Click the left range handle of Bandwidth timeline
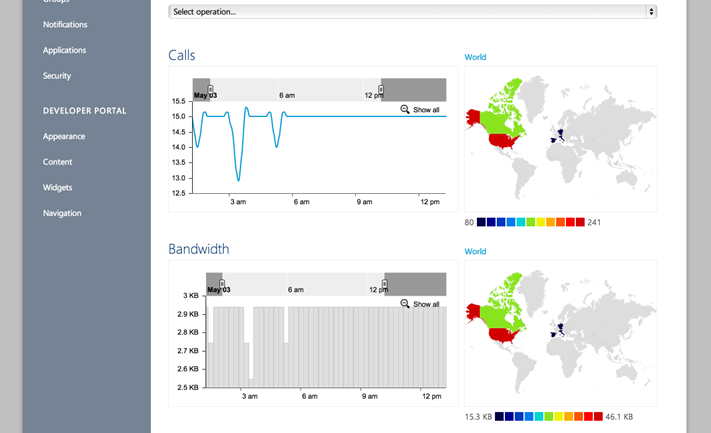This screenshot has width=711, height=433. pos(222,284)
